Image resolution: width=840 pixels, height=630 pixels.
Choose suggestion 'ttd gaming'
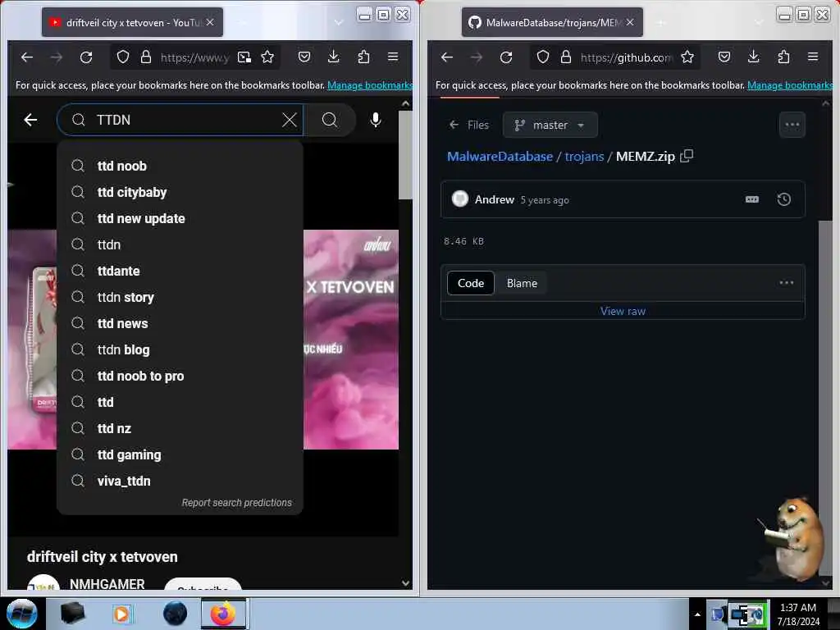[x=180, y=454]
